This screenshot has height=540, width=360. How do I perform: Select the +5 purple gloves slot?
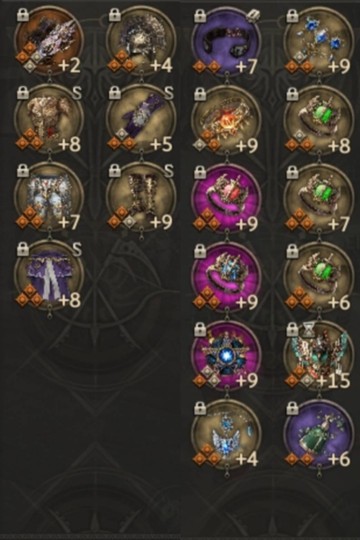(141, 119)
